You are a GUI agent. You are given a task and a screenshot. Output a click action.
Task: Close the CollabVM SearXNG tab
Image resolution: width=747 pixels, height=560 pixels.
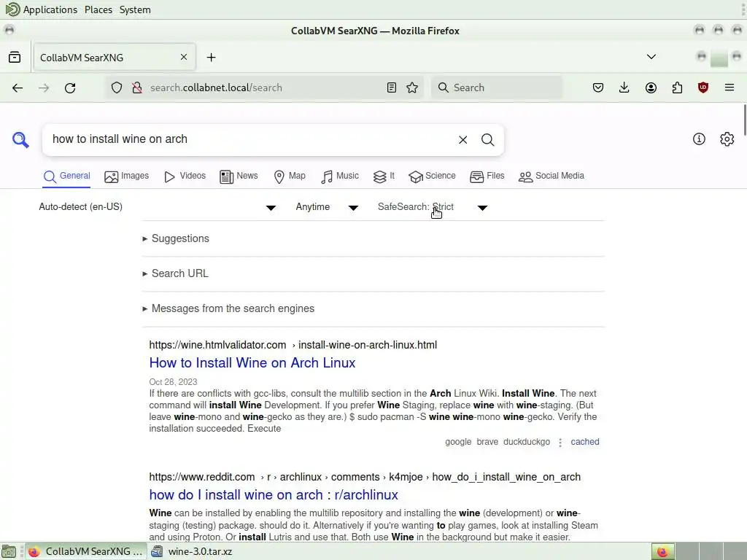coord(184,57)
